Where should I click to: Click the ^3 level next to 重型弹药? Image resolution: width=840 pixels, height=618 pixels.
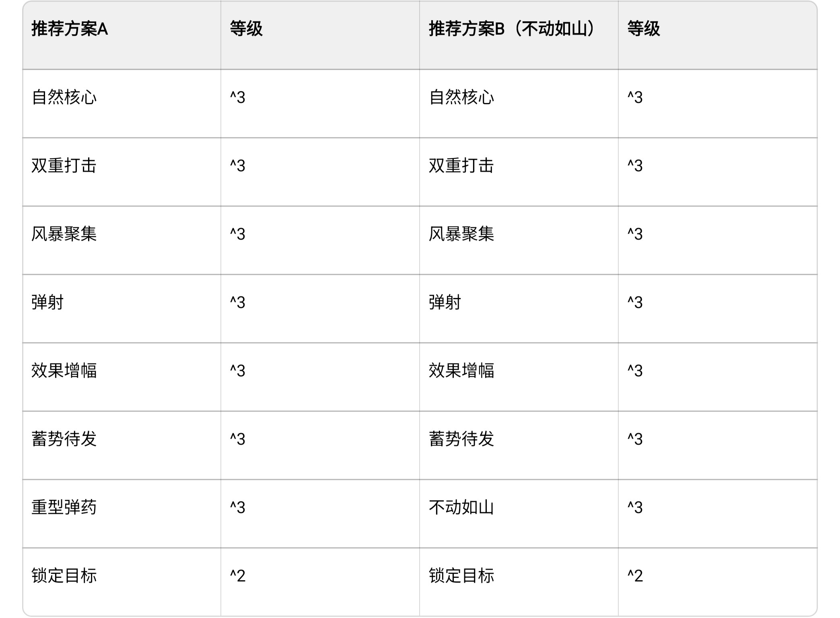click(x=238, y=507)
